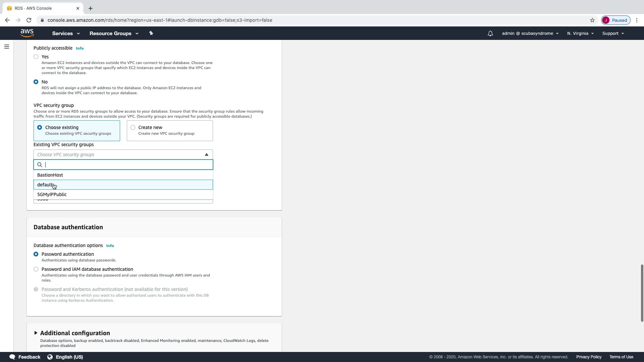This screenshot has width=644, height=362.
Task: Open the notifications bell icon
Action: (x=490, y=34)
